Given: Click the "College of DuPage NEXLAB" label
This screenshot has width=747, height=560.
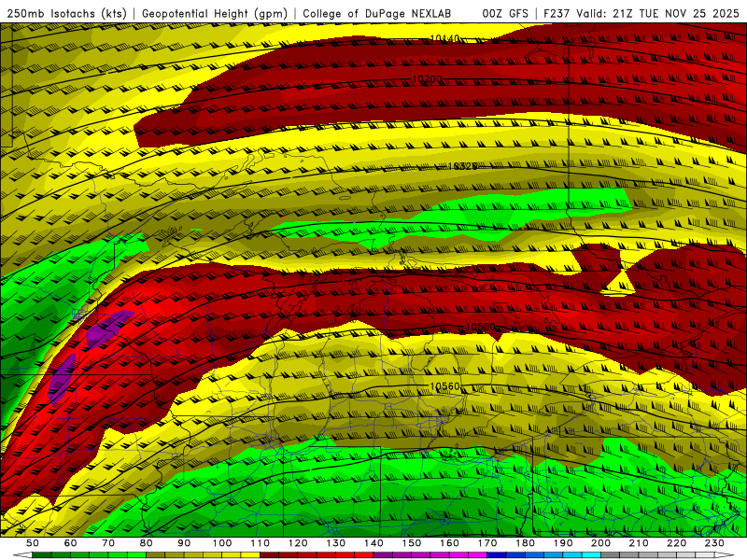Looking at the screenshot, I should click(377, 14).
